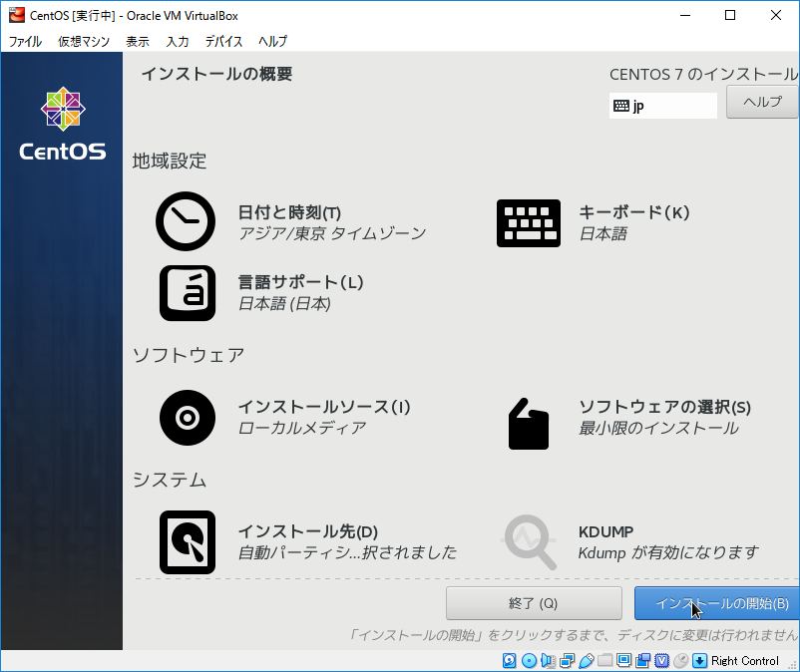Click the ローカルメディア text
This screenshot has width=800, height=672.
(302, 428)
